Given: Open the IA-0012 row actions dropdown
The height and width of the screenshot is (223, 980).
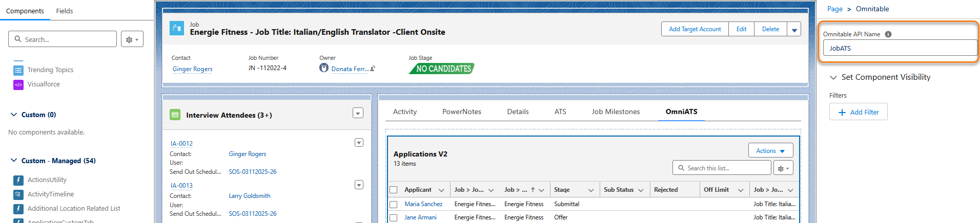Looking at the screenshot, I should click(x=359, y=143).
